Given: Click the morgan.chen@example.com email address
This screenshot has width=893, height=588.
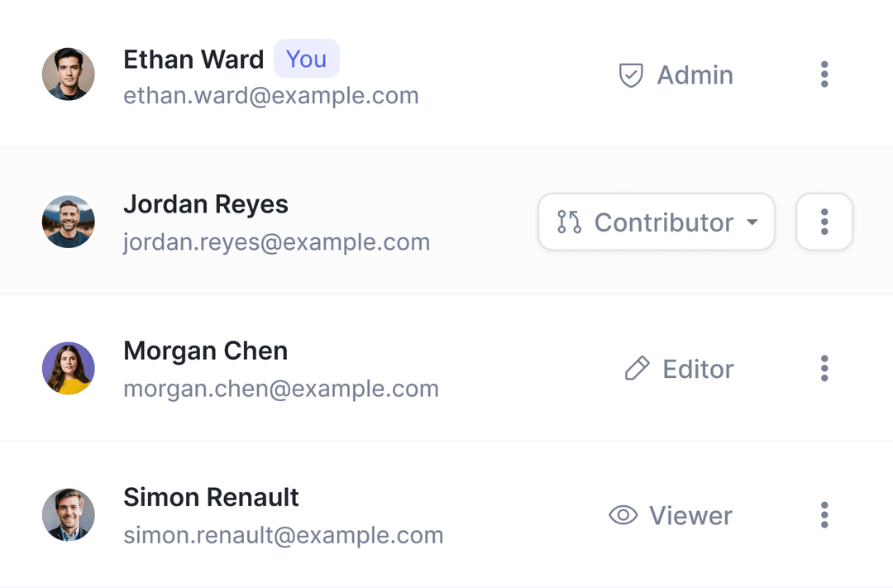Looking at the screenshot, I should pos(281,389).
